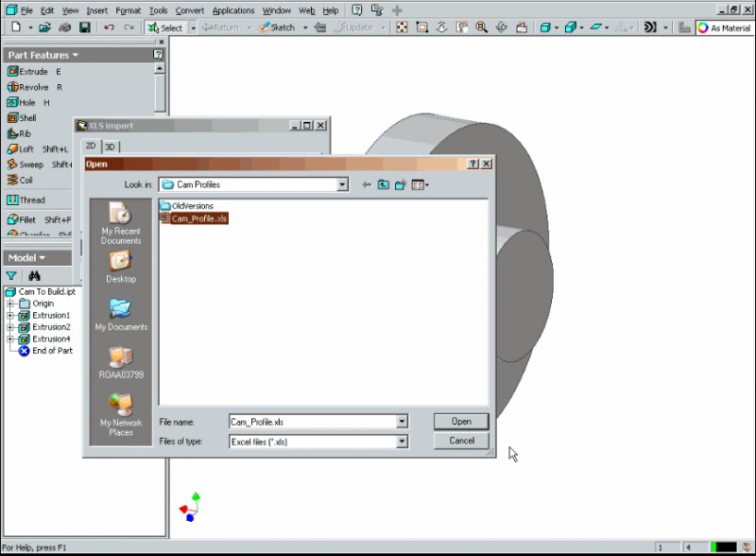This screenshot has width=756, height=556.
Task: Click the Open button in dialog
Action: coord(461,422)
